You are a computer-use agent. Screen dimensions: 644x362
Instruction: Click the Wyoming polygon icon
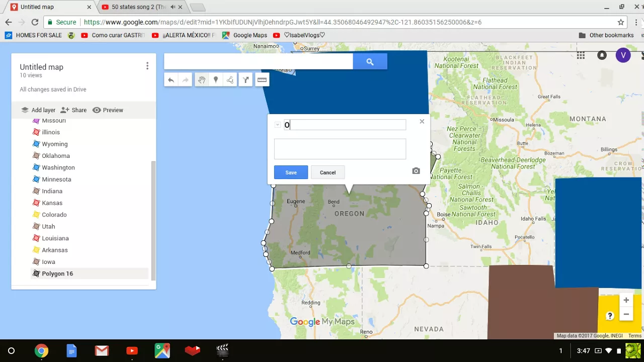[x=36, y=144]
